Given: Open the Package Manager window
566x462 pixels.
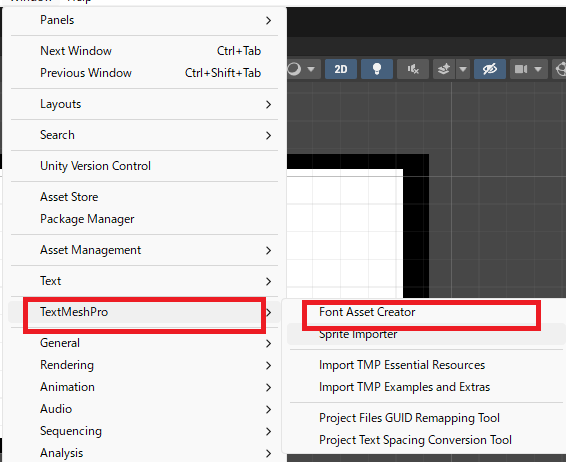Looking at the screenshot, I should (x=144, y=219).
